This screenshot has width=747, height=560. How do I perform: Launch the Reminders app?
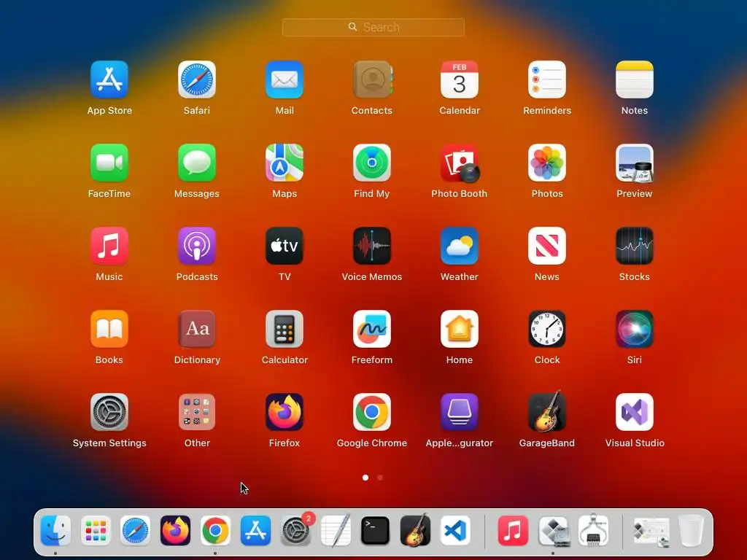pyautogui.click(x=547, y=79)
